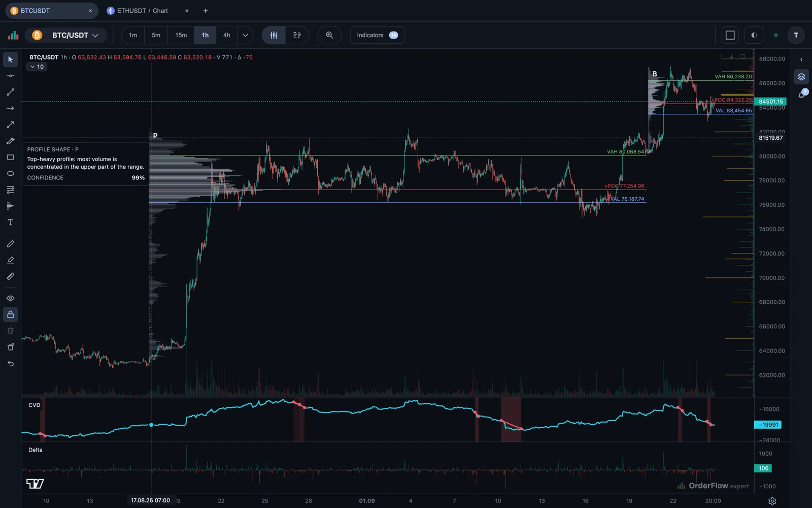
Task: Toggle the lock drawings button
Action: point(10,314)
